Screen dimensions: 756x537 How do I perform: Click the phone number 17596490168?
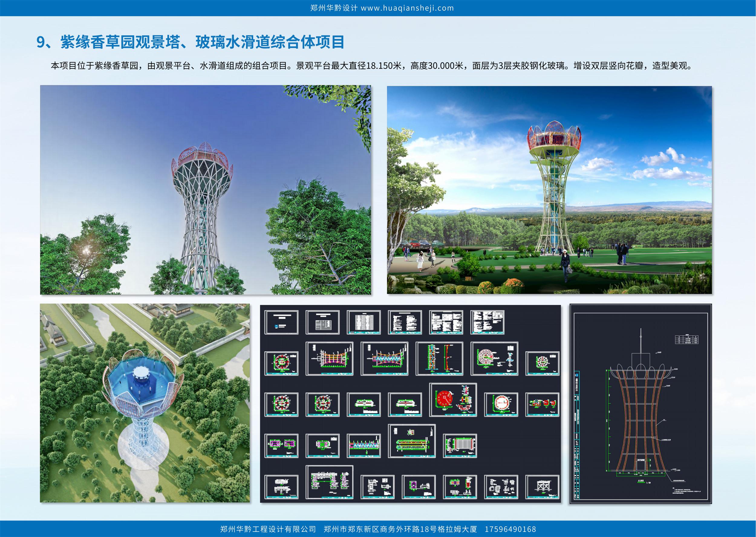[510, 529]
